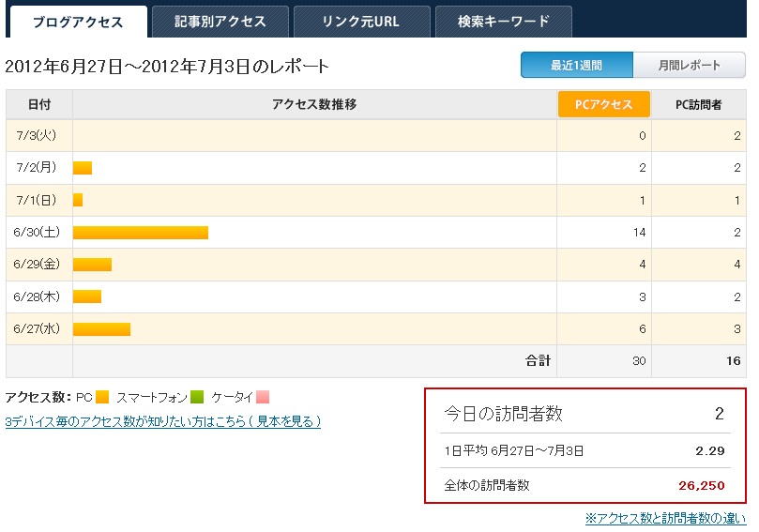Click PC access value 14 for 6/30

(x=640, y=233)
